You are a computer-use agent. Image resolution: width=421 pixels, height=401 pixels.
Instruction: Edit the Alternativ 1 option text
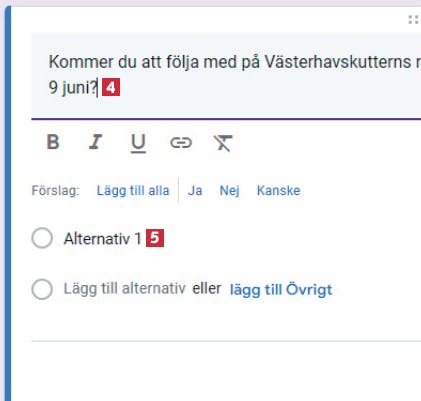103,239
